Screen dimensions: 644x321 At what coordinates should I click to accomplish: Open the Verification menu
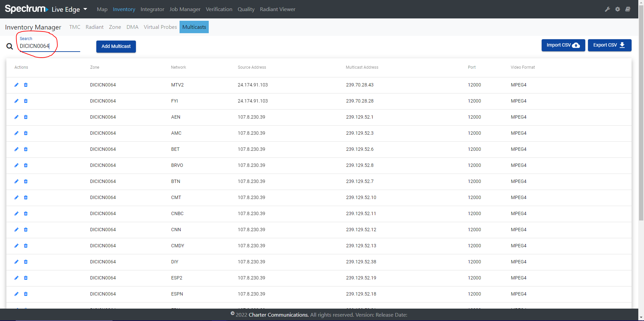[x=219, y=9]
